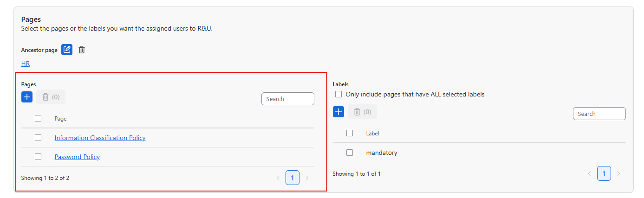This screenshot has width=644, height=198.
Task: Click trash icon in Pages section toolbar
Action: pyautogui.click(x=51, y=97)
